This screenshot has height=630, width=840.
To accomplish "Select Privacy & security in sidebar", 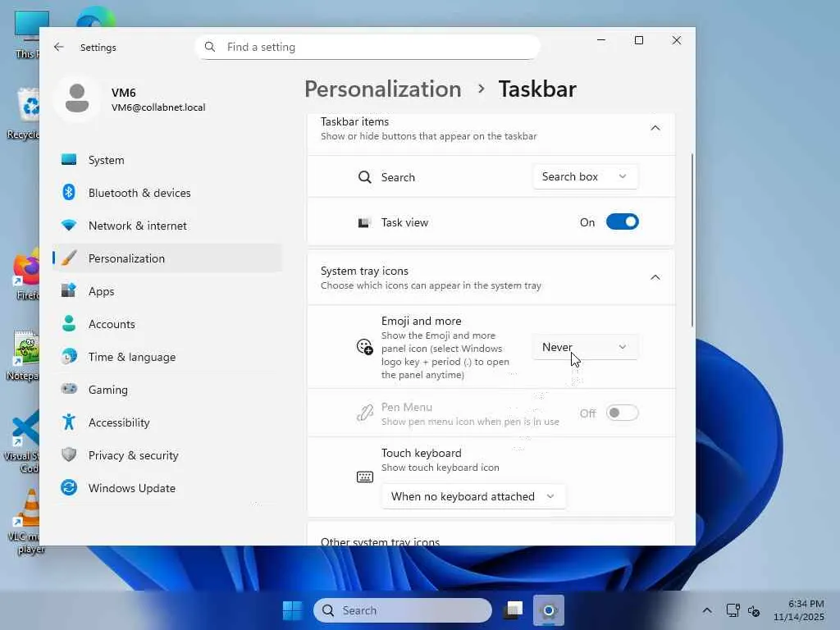I will coord(167,454).
